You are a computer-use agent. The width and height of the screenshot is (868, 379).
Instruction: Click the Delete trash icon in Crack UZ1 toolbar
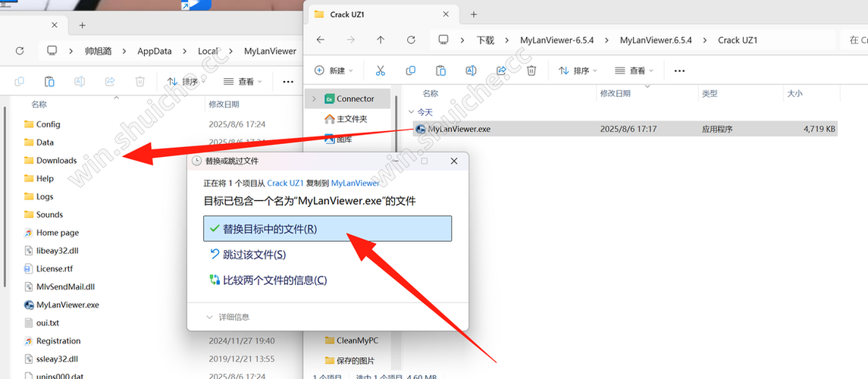(x=531, y=70)
